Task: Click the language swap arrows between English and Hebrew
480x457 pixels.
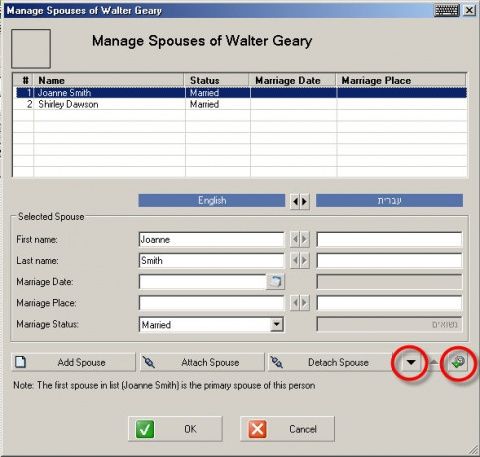Action: point(300,201)
